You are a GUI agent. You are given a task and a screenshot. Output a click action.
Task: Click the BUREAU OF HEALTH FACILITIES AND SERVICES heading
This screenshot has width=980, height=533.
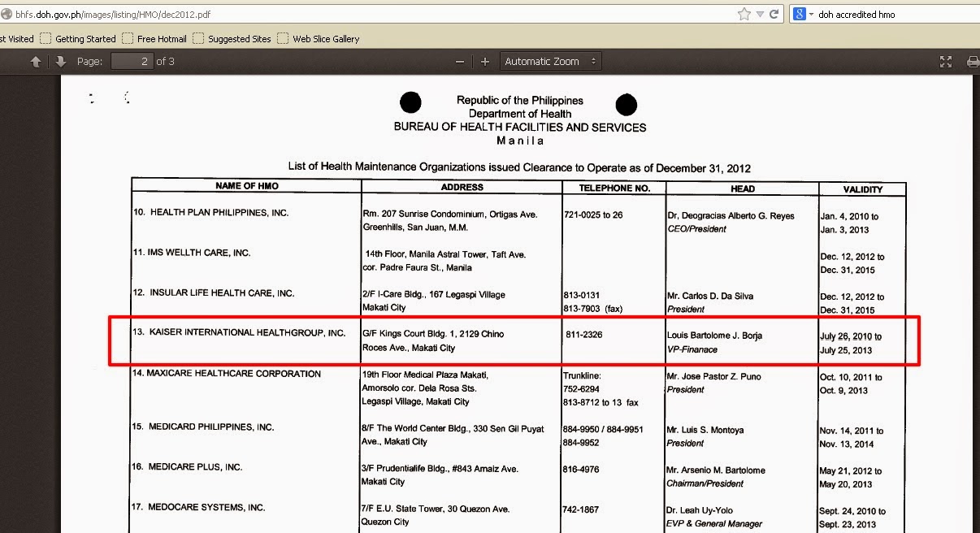click(520, 127)
